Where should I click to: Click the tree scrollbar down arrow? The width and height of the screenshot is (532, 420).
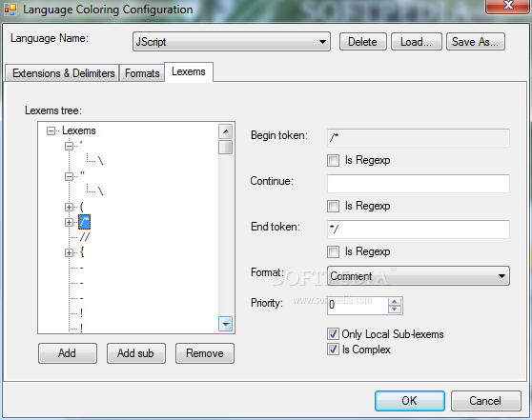pyautogui.click(x=226, y=324)
